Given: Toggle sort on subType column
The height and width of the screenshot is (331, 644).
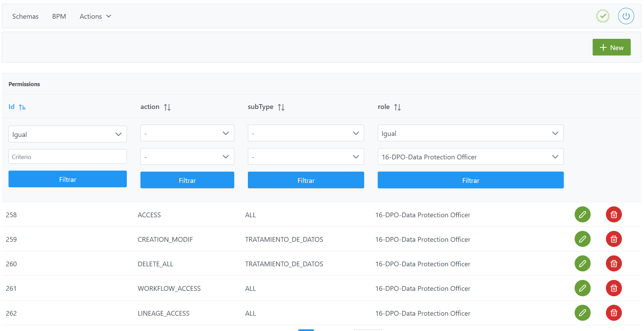Looking at the screenshot, I should 281,107.
